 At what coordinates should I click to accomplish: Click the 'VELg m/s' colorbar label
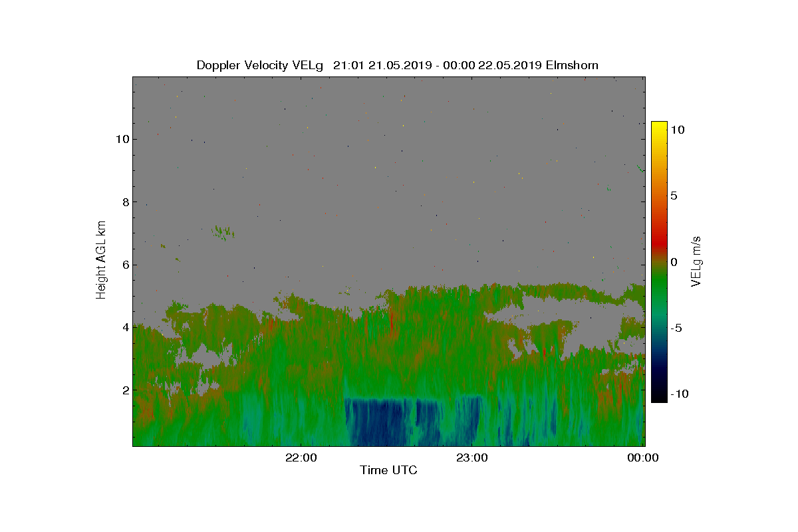(697, 261)
